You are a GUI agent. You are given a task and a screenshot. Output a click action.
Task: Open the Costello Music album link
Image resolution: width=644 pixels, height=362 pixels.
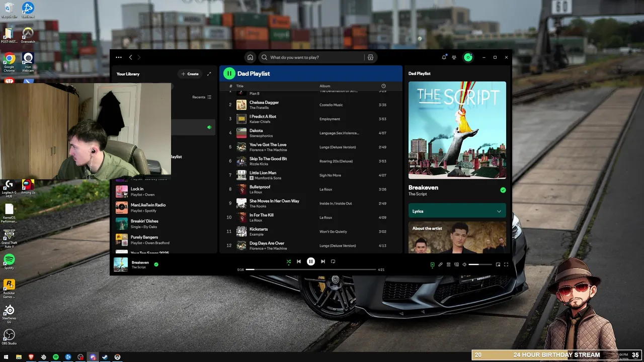pyautogui.click(x=331, y=105)
